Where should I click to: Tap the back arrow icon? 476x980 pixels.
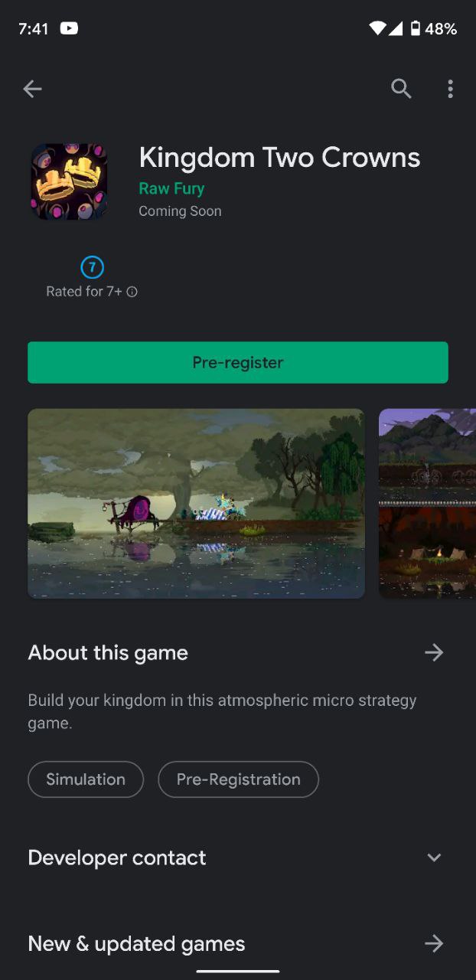pos(32,90)
